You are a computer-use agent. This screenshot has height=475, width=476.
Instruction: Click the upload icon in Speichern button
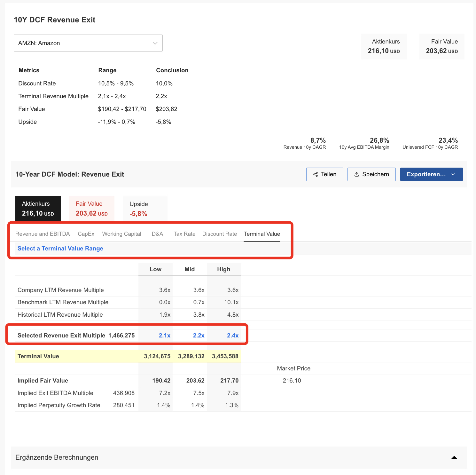357,174
